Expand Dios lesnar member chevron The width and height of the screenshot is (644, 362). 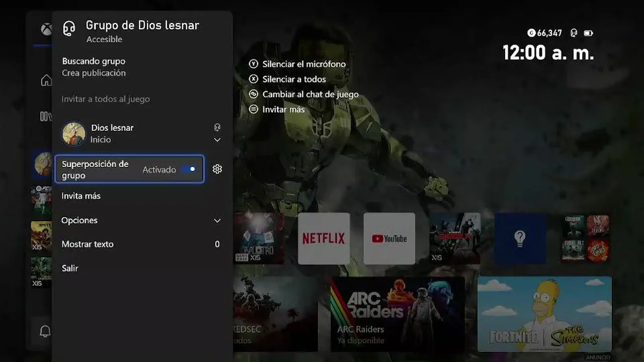217,140
